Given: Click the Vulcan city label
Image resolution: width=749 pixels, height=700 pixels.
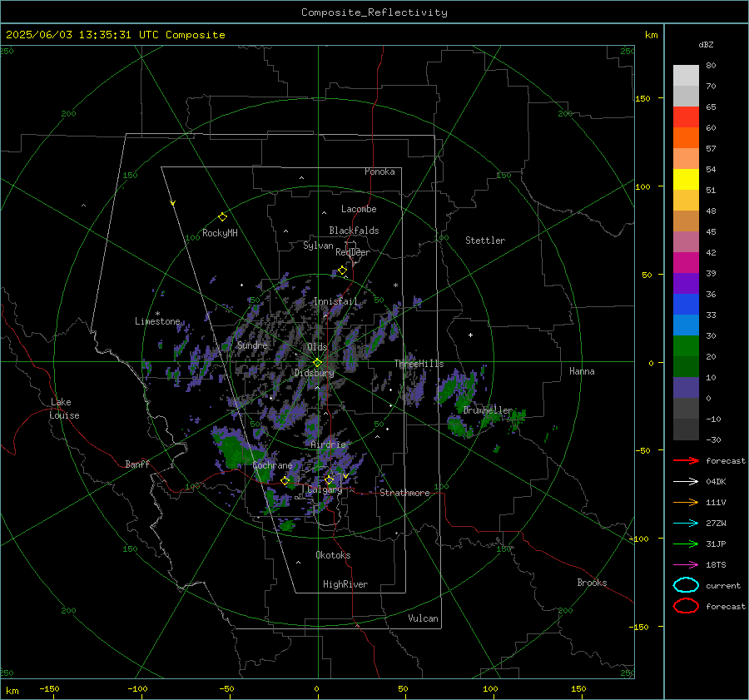Looking at the screenshot, I should tap(423, 618).
